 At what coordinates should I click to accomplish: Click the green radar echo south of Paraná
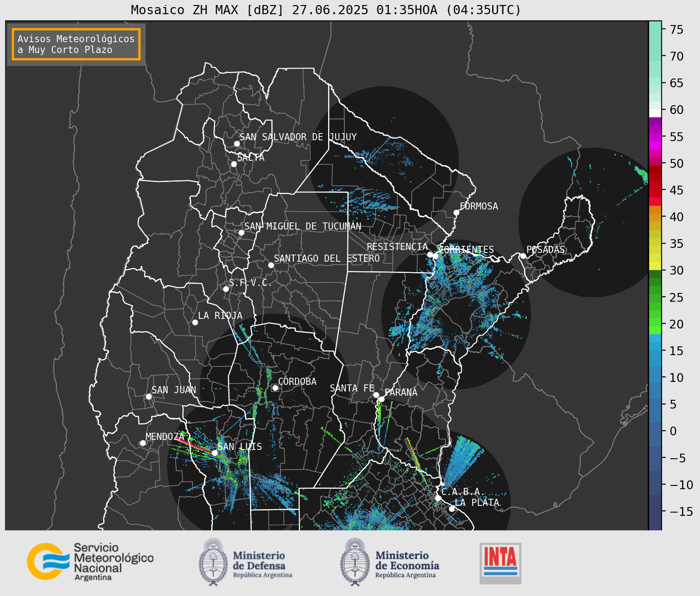[379, 412]
